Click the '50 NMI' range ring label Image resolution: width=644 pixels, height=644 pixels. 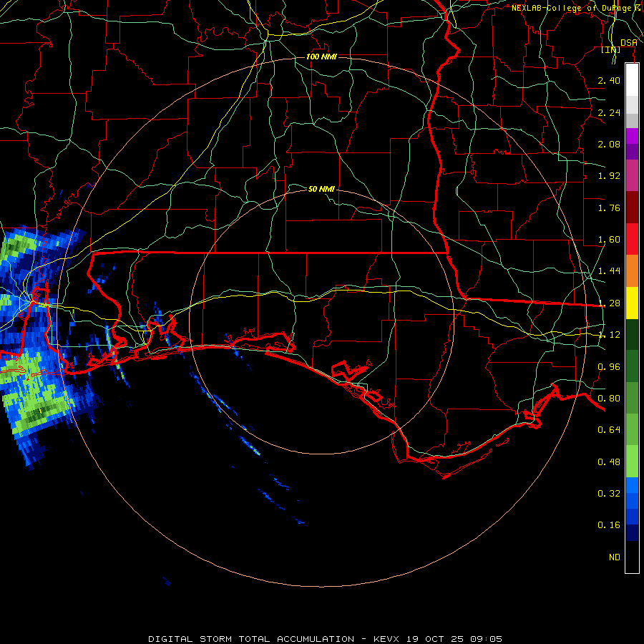321,189
